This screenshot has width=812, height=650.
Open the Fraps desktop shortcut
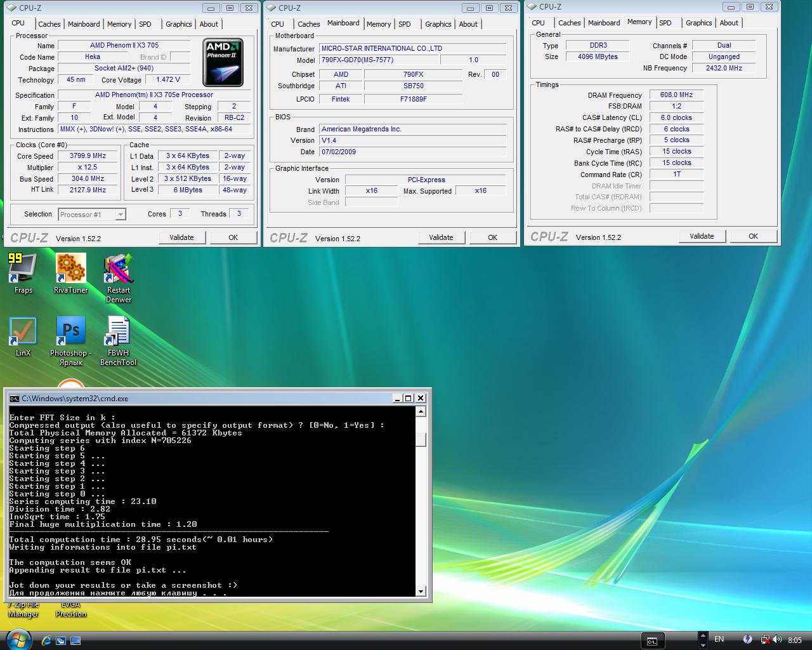[x=23, y=274]
